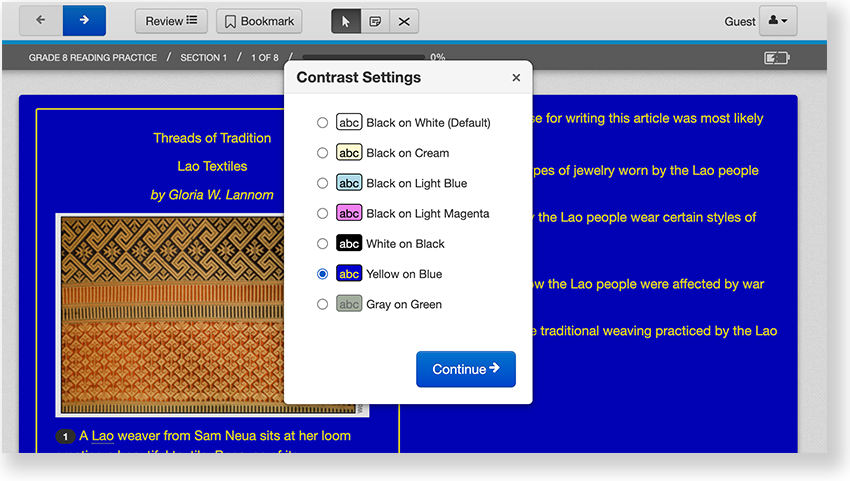850x481 pixels.
Task: Go to next question with forward arrow
Action: 84,21
